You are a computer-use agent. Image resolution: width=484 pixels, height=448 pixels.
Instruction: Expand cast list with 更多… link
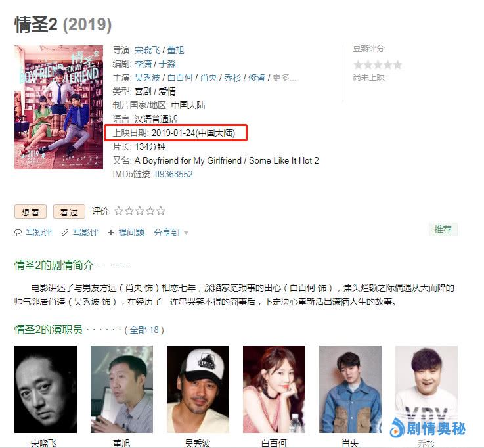click(284, 78)
